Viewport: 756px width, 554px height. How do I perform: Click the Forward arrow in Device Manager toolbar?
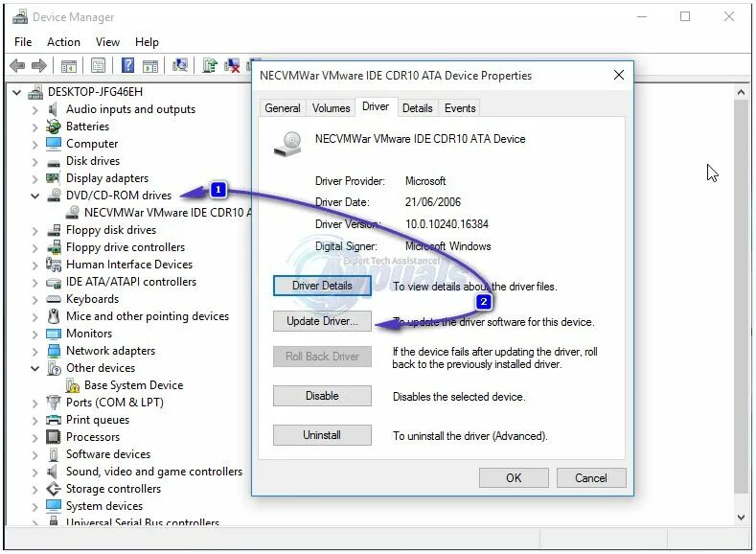[39, 65]
